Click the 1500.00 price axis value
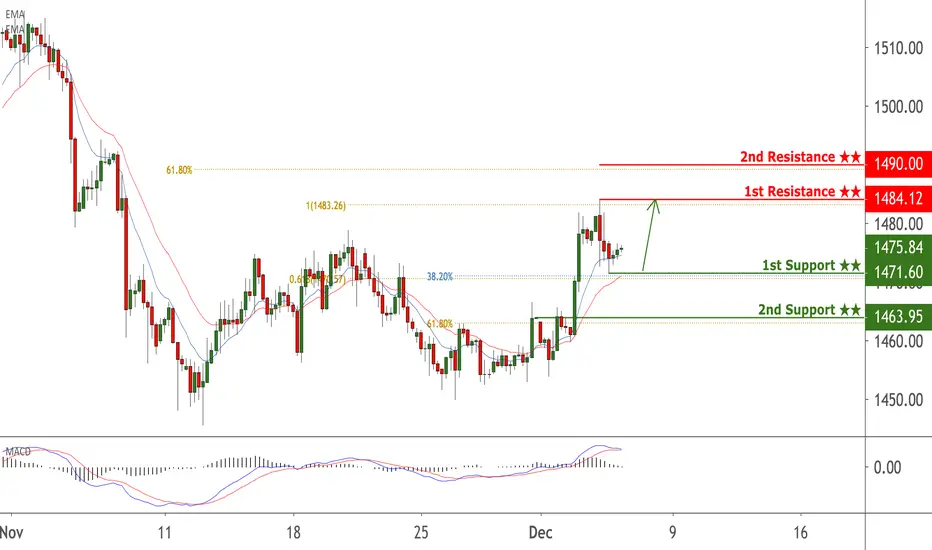The width and height of the screenshot is (932, 550). click(898, 107)
